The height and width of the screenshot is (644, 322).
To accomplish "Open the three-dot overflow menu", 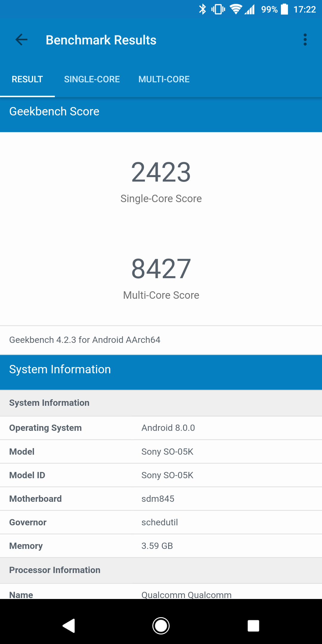I will coord(305,40).
